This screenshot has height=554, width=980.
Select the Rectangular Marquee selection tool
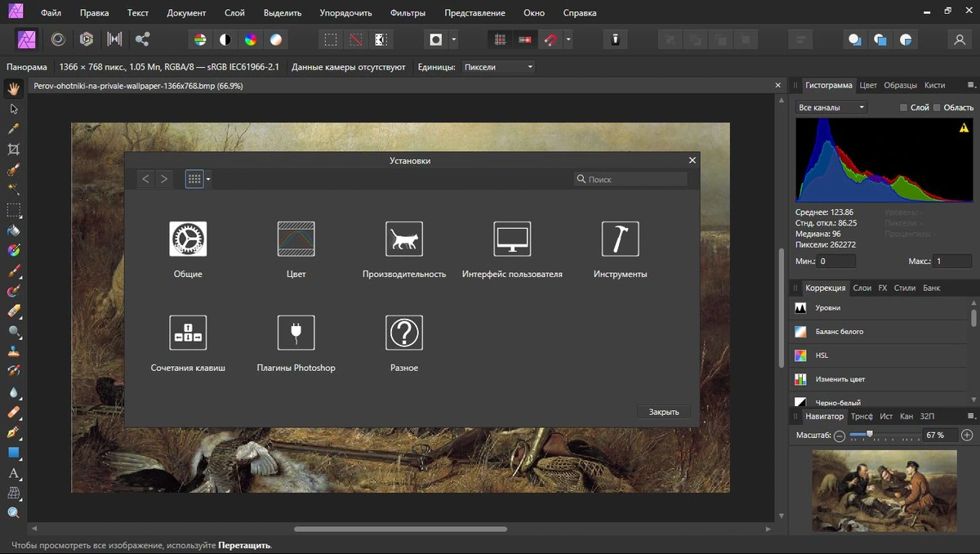(x=13, y=210)
